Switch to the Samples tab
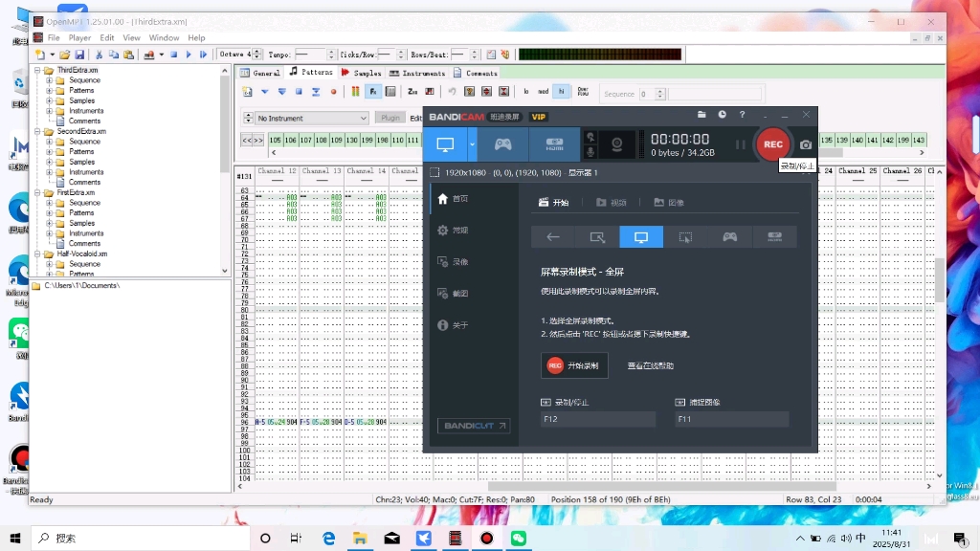This screenshot has height=551, width=980. 361,73
